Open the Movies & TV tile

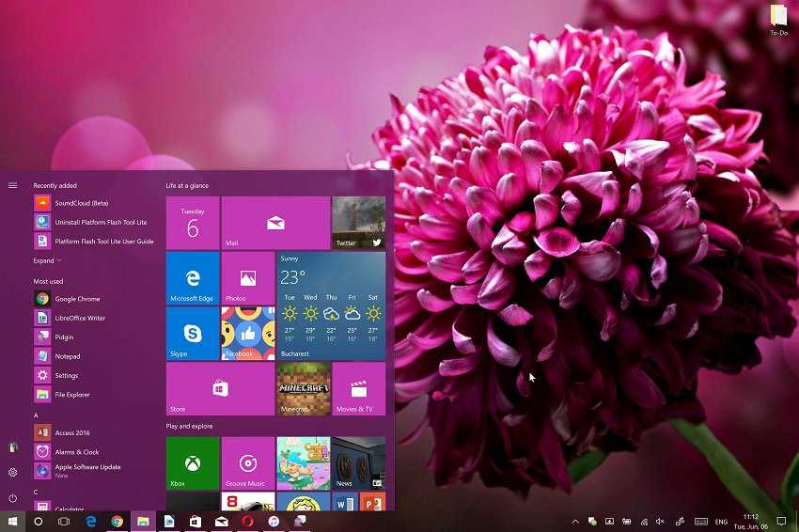click(x=358, y=388)
